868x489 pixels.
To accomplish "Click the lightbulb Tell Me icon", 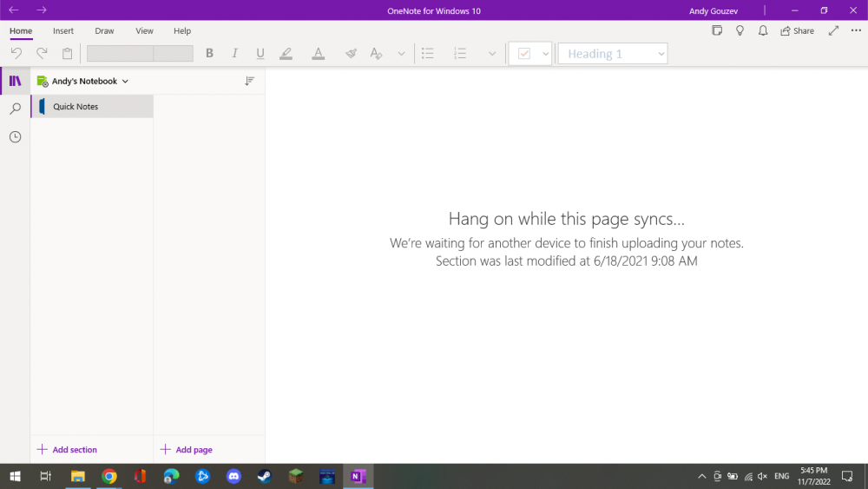I will coord(740,30).
